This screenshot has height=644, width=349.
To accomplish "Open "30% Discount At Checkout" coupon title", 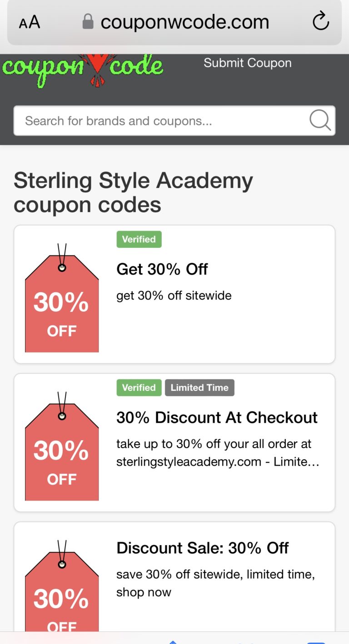I will point(217,418).
